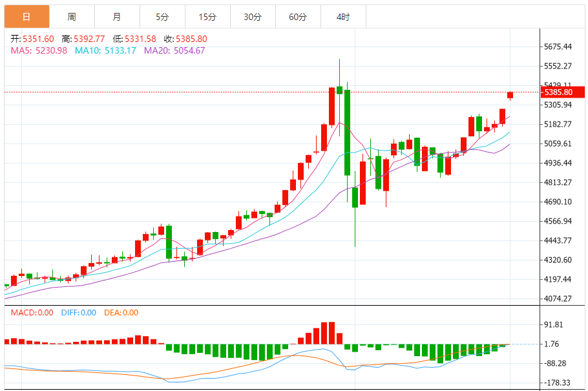Click the MA5 indicator label
588x391 pixels.
tap(39, 50)
